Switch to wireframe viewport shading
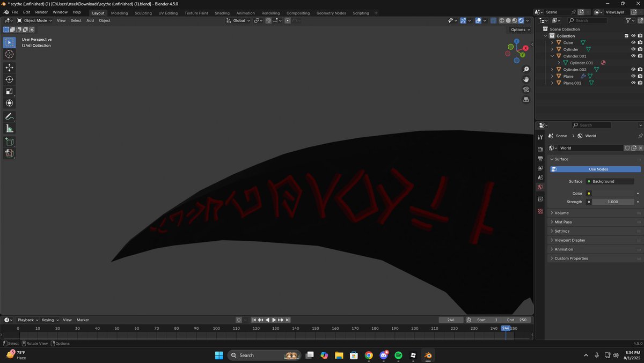 coord(502,20)
